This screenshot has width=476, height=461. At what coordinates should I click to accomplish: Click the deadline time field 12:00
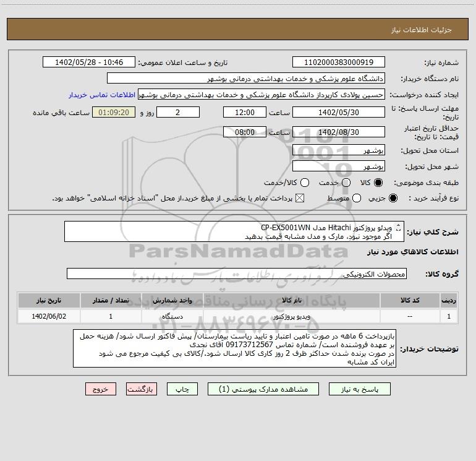pyautogui.click(x=245, y=112)
